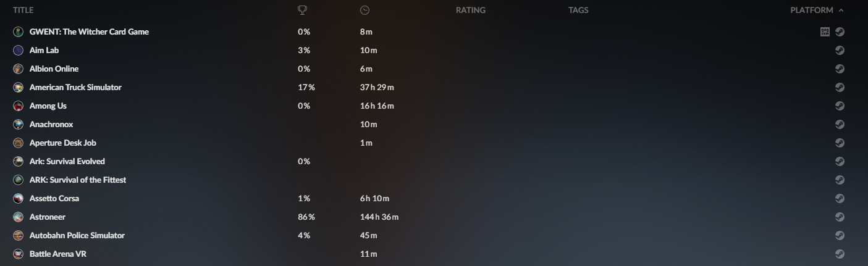Click the Albion Online game icon
868x266 pixels.
[18, 69]
